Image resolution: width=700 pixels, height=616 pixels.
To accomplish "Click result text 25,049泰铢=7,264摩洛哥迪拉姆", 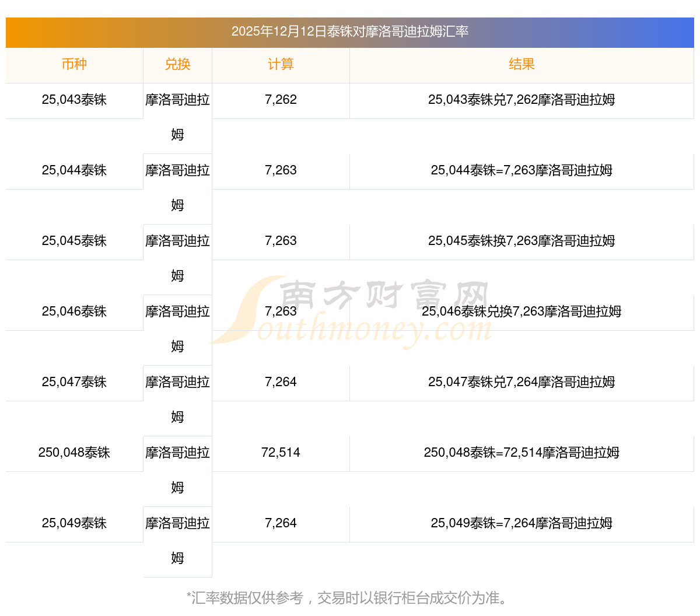I will click(x=521, y=523).
